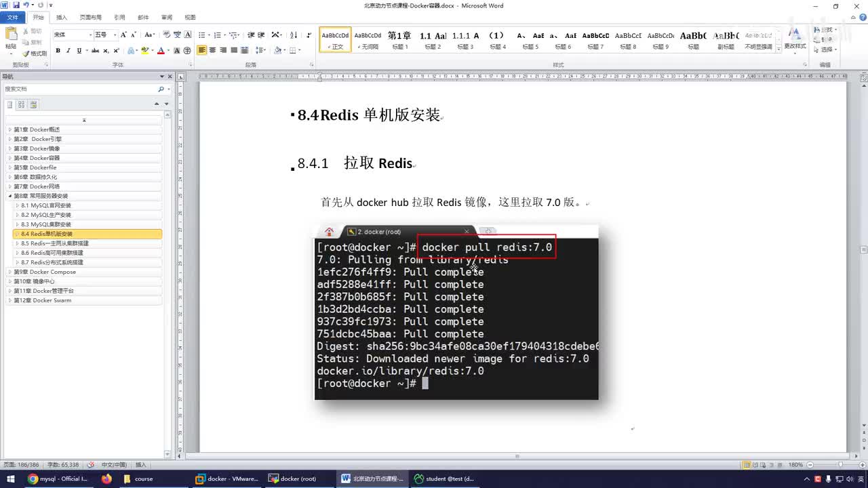868x488 pixels.
Task: Open the Change Case (Aa) dropdown
Action: [x=150, y=35]
